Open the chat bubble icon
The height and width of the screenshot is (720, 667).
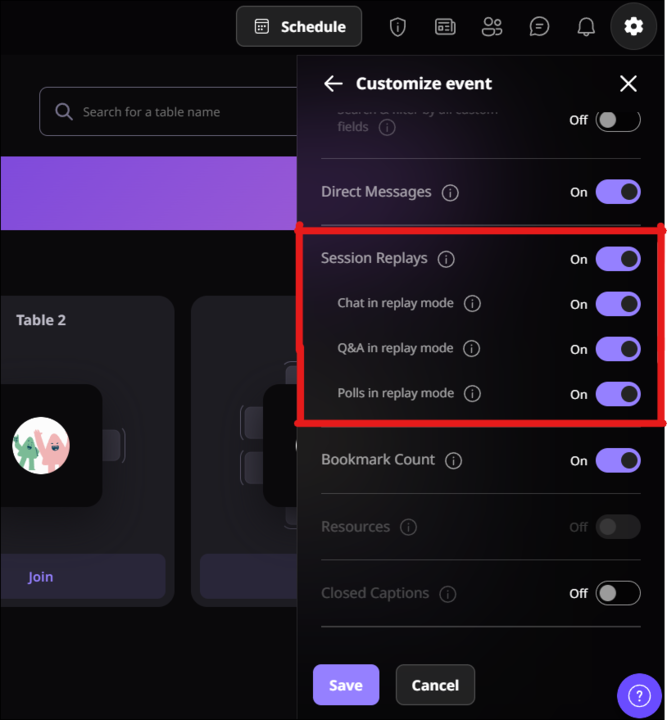(x=539, y=27)
